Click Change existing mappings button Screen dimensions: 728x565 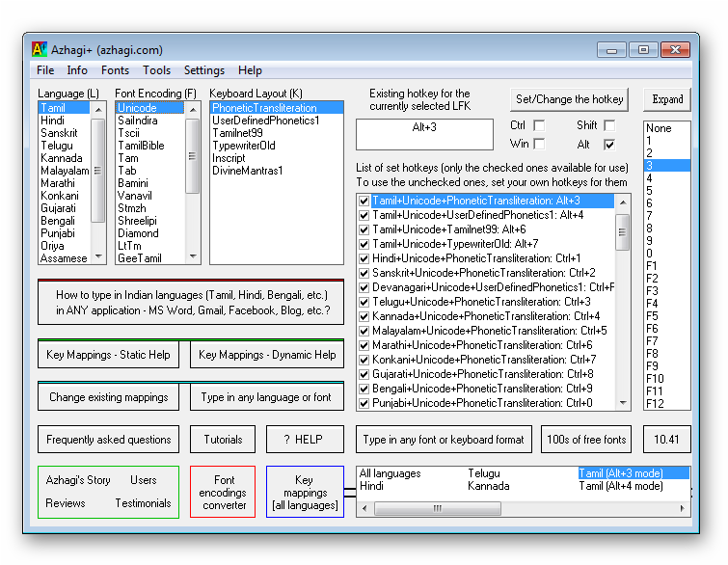(x=108, y=397)
